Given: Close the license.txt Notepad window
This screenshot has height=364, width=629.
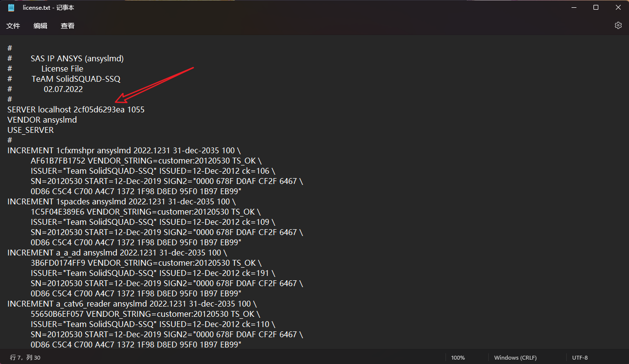Looking at the screenshot, I should (618, 8).
